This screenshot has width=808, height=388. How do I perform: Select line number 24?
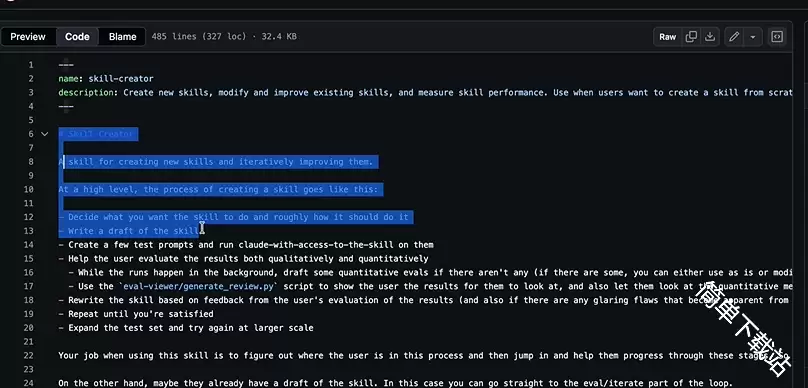point(28,383)
